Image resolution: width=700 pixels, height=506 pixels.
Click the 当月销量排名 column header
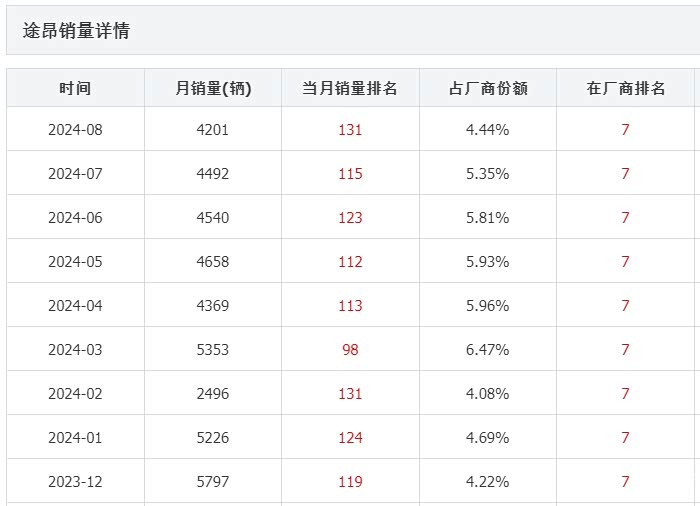[350, 88]
